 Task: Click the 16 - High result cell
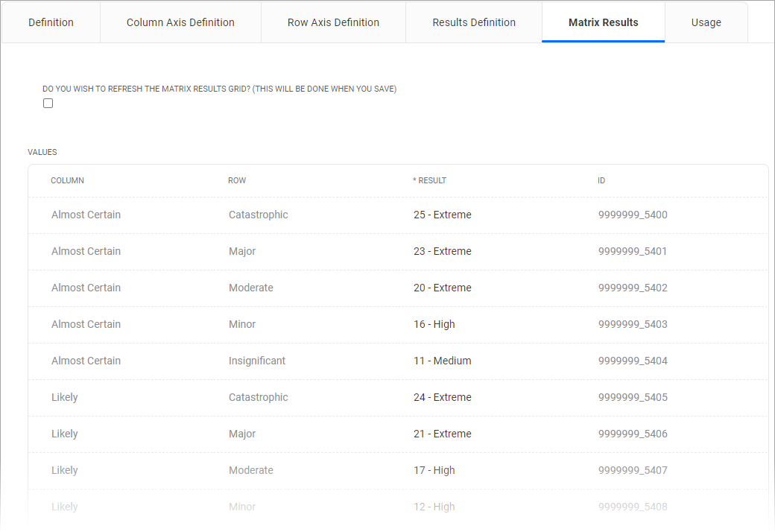tap(434, 324)
